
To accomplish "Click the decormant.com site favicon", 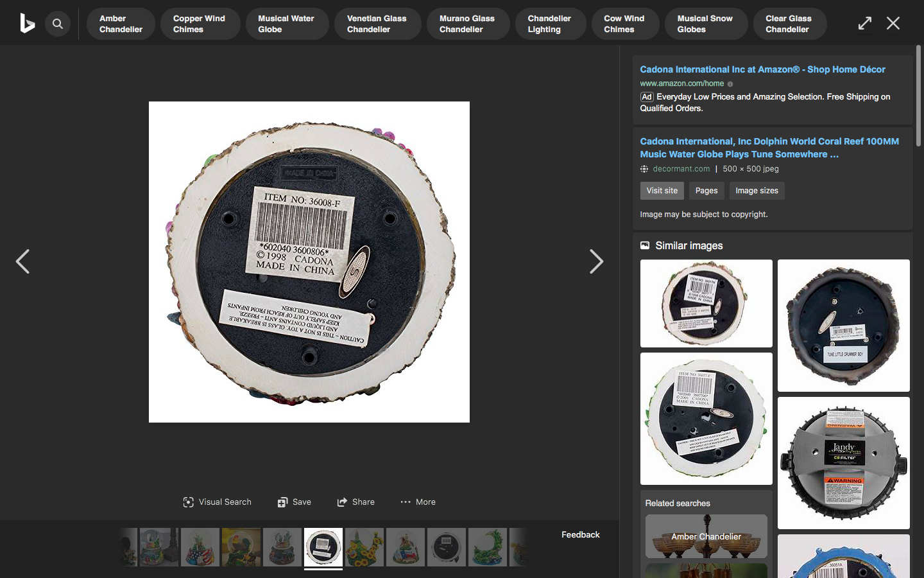I will tap(644, 169).
